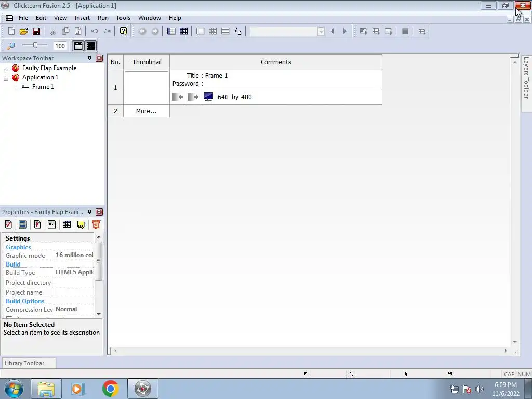The height and width of the screenshot is (399, 532).
Task: Open the File menu
Action: coord(23,18)
